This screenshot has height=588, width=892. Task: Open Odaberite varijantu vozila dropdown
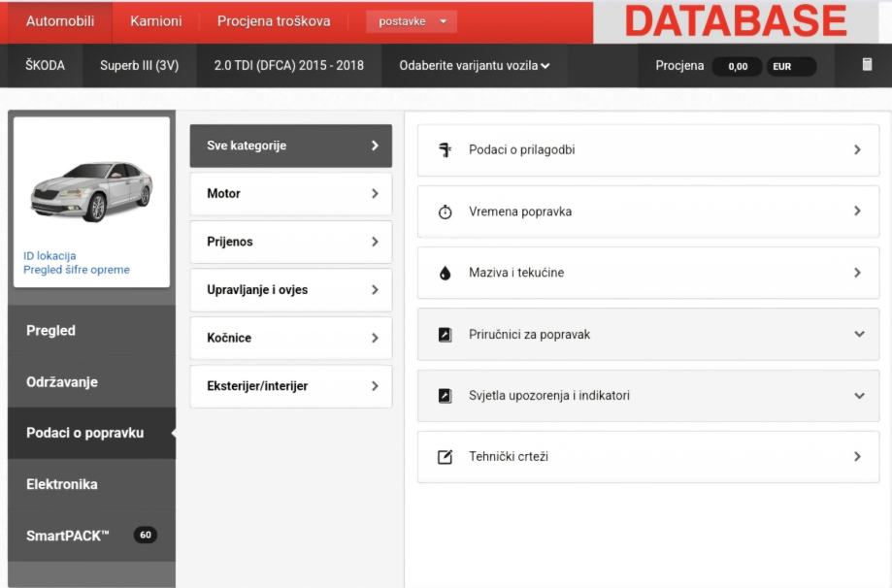tap(474, 66)
